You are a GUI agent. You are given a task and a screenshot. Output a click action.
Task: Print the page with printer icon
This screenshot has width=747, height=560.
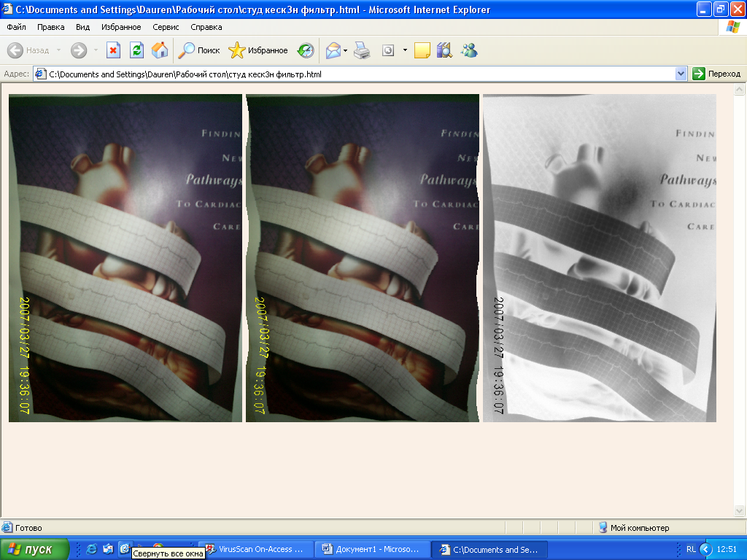click(x=362, y=50)
